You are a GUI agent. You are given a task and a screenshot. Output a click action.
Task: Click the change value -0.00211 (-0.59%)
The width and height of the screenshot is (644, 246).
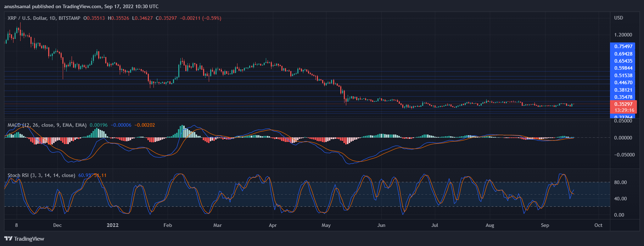click(x=201, y=18)
